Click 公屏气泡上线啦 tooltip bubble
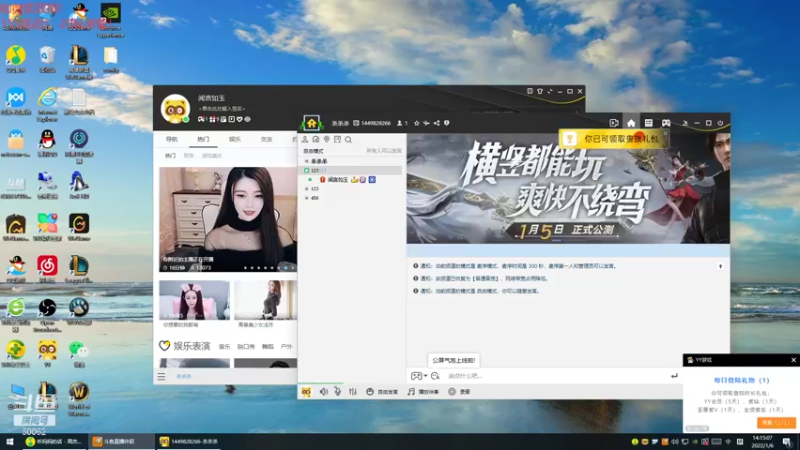The image size is (800, 450). [454, 360]
